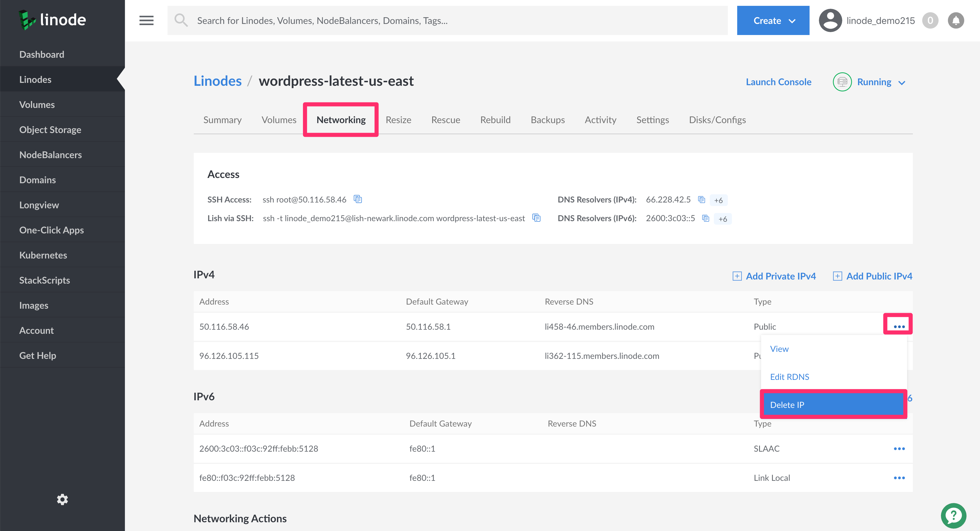Expand the Create dropdown
Image resolution: width=980 pixels, height=531 pixels.
(x=773, y=20)
